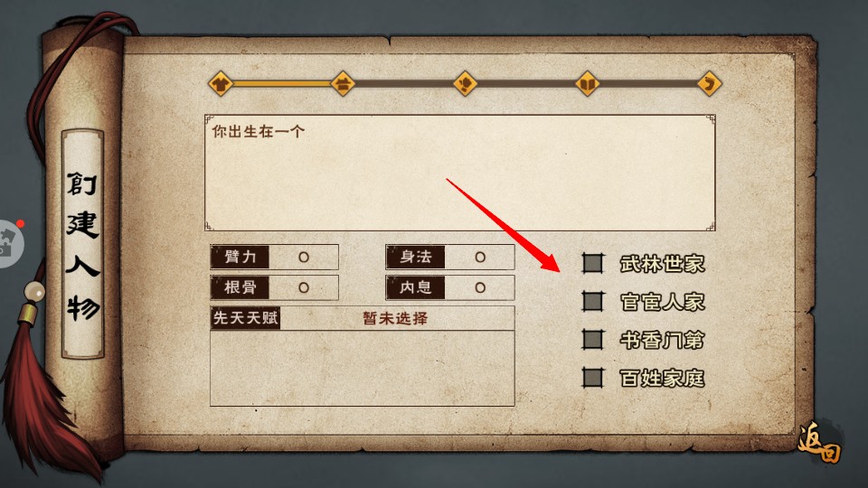
Task: Check the 官宦人家 checkbox
Action: click(x=593, y=302)
